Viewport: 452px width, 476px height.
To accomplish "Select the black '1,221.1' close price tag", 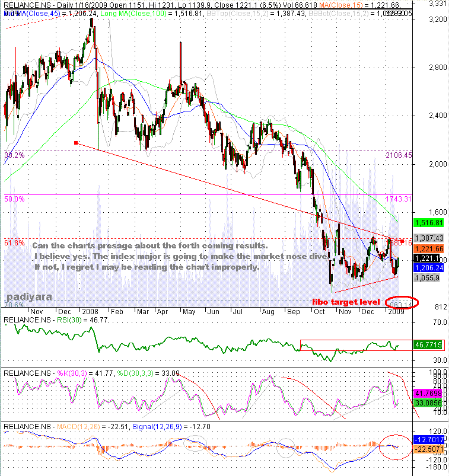I will [x=426, y=258].
